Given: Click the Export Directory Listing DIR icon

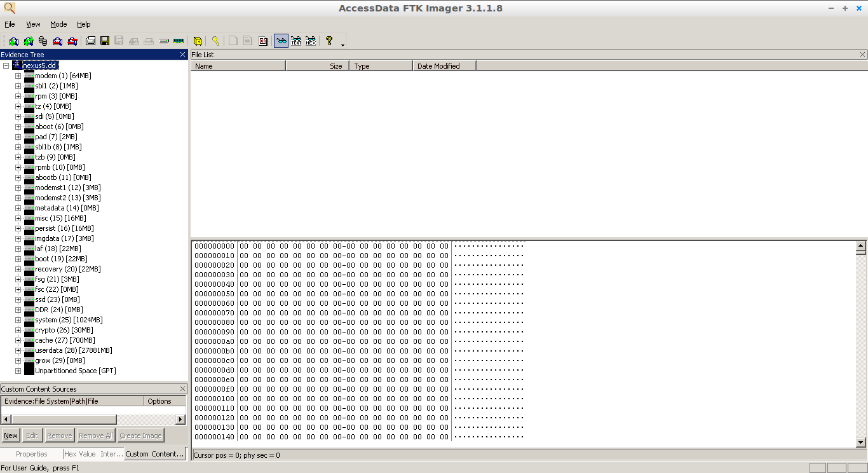Looking at the screenshot, I should pos(263,41).
